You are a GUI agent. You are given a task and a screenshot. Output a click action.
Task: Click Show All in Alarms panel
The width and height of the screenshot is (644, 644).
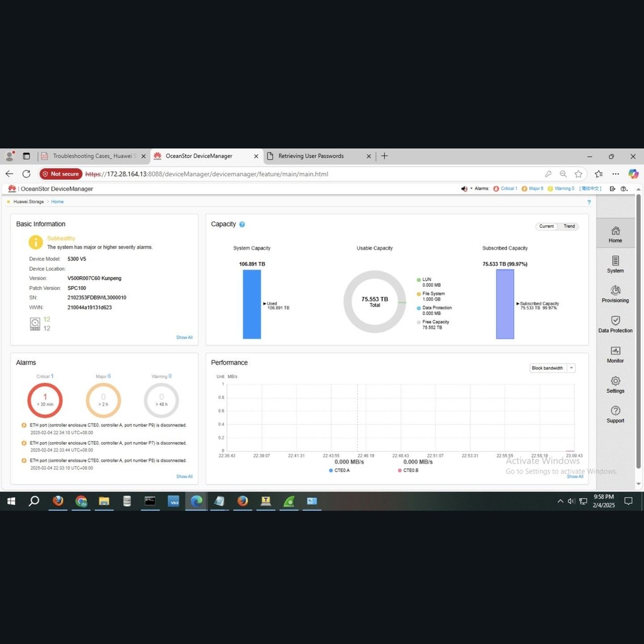click(184, 476)
